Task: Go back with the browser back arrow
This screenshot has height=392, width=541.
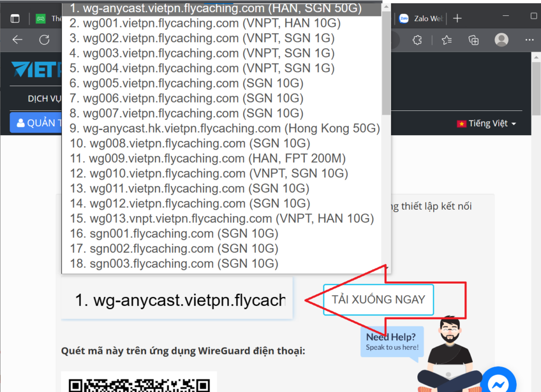Action: (17, 40)
